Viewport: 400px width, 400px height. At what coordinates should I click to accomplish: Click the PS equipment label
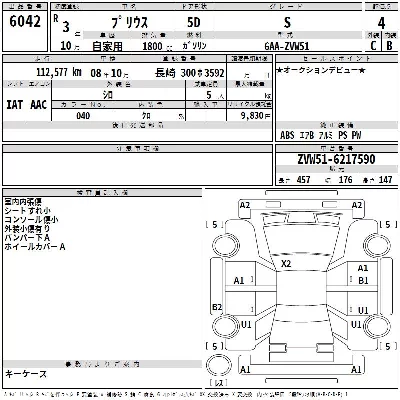[x=343, y=135]
